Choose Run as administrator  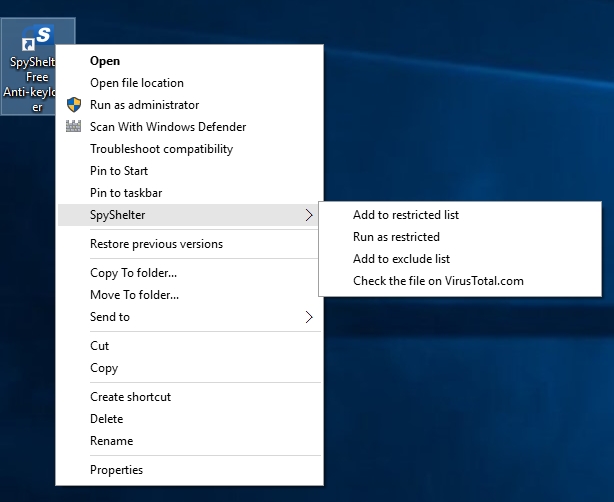pyautogui.click(x=190, y=105)
